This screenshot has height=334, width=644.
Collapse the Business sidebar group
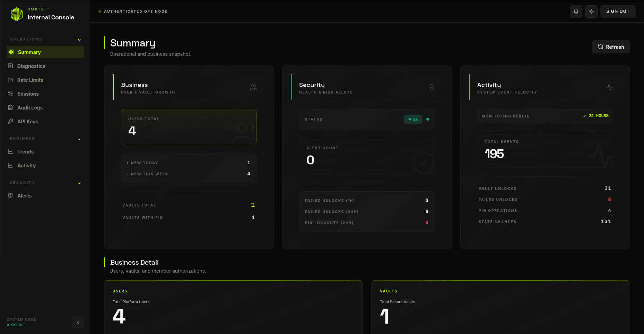(79, 139)
